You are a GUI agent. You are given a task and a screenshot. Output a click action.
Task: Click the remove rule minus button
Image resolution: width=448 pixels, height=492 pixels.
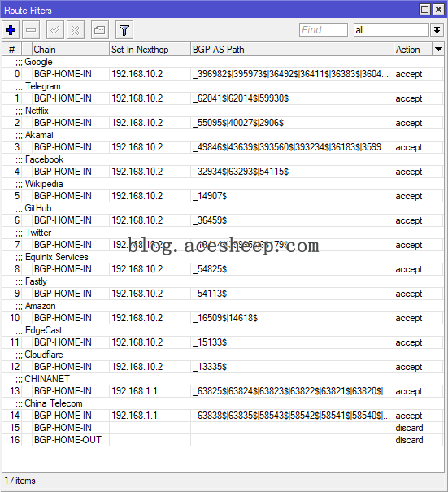[31, 30]
